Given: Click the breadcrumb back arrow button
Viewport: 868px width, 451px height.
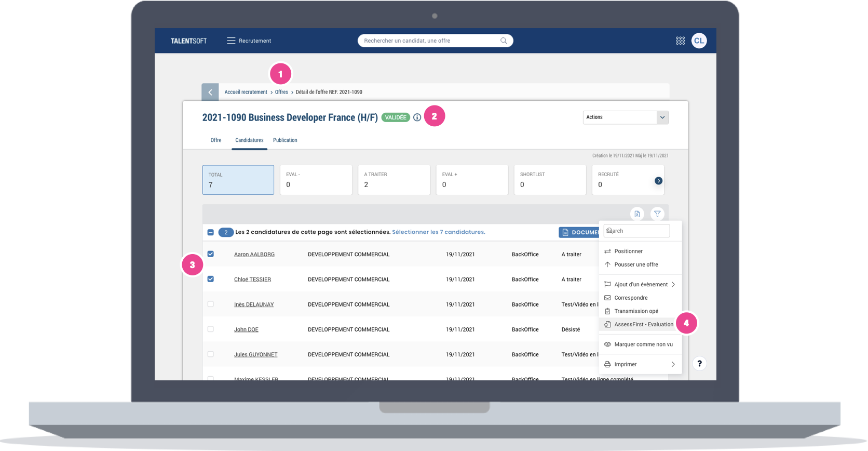Looking at the screenshot, I should coord(210,92).
